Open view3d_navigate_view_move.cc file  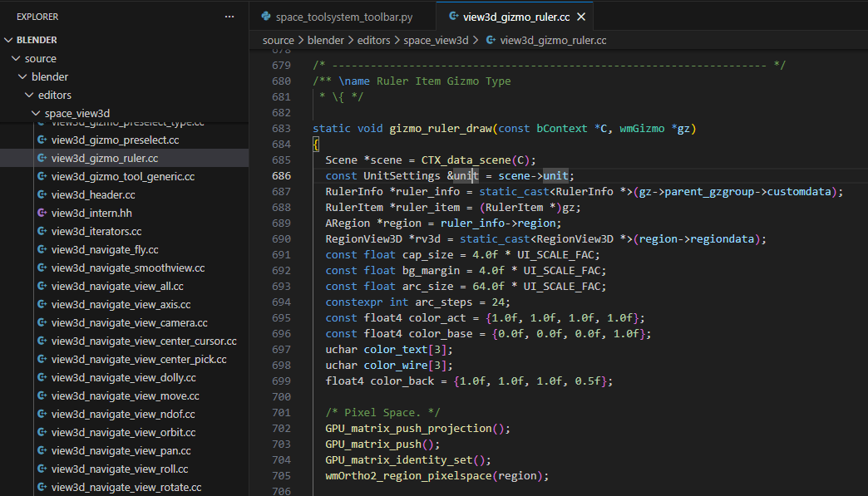(x=124, y=395)
